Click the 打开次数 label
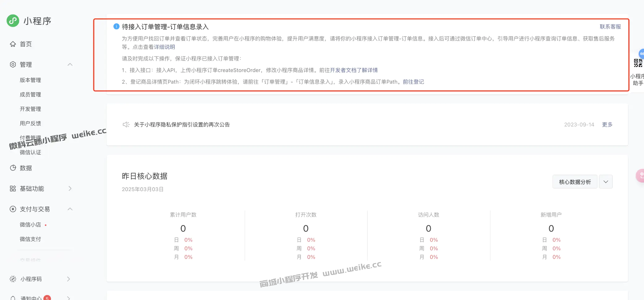644x300 pixels. [306, 215]
